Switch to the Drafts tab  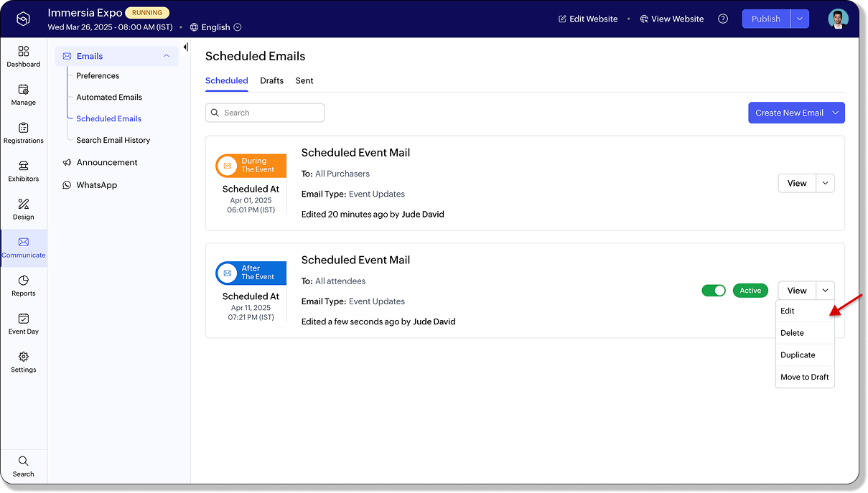(271, 80)
